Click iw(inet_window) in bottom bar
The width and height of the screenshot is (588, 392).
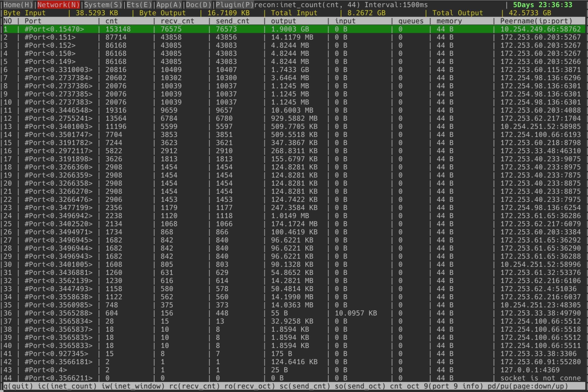pyautogui.click(x=133, y=386)
